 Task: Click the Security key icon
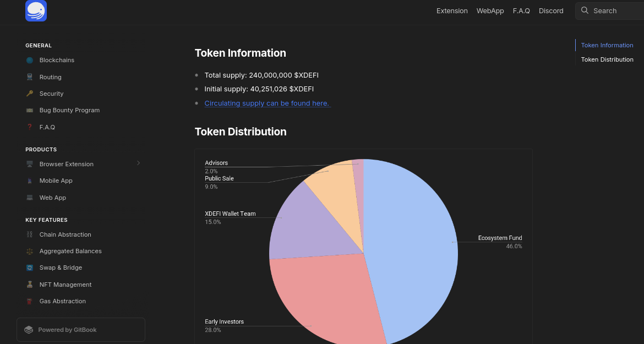(30, 94)
